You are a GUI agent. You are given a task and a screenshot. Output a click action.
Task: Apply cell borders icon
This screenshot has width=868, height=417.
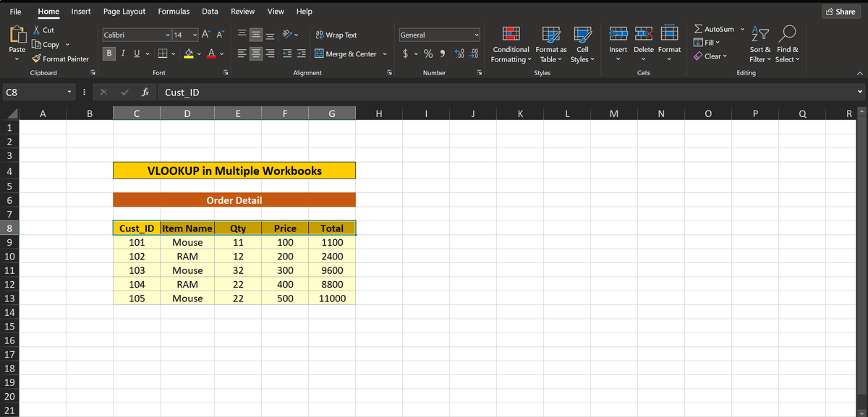click(163, 54)
